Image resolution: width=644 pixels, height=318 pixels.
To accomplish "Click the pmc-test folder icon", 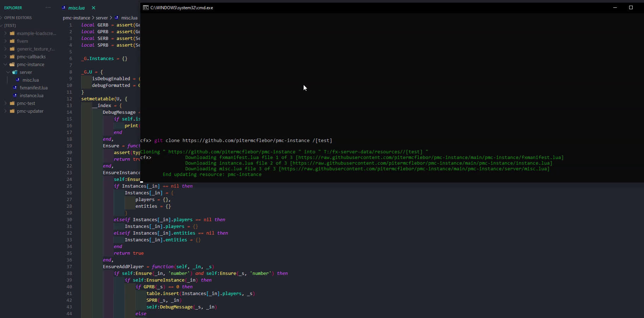I will click(12, 103).
